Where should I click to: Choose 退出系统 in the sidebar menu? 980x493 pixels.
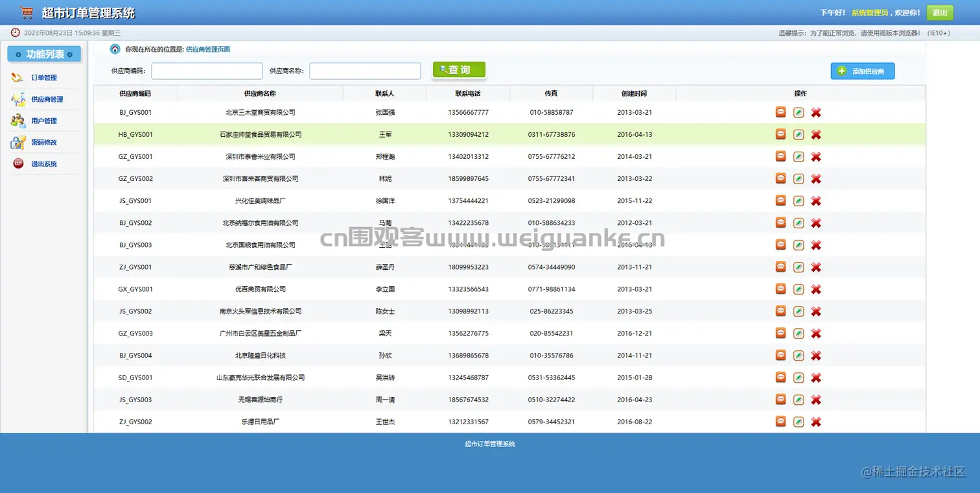(44, 163)
